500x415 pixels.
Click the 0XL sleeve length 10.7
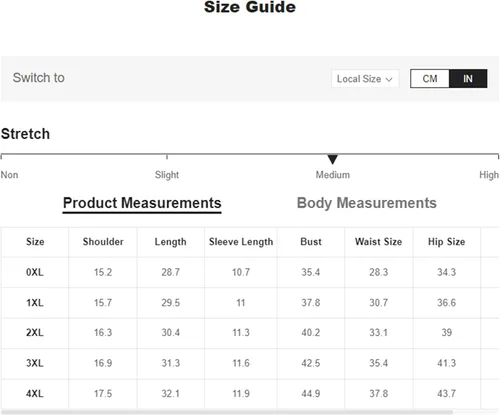241,272
